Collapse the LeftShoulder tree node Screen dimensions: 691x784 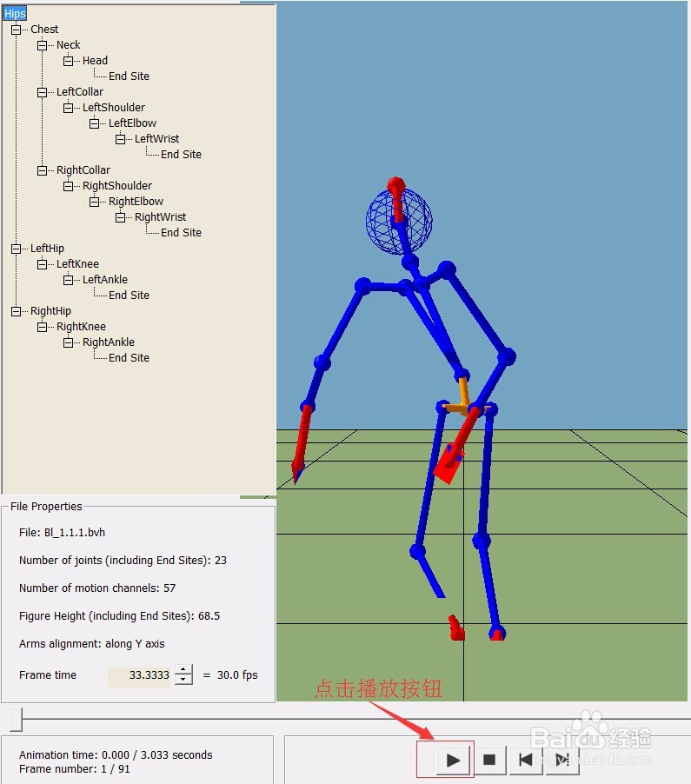click(x=68, y=108)
